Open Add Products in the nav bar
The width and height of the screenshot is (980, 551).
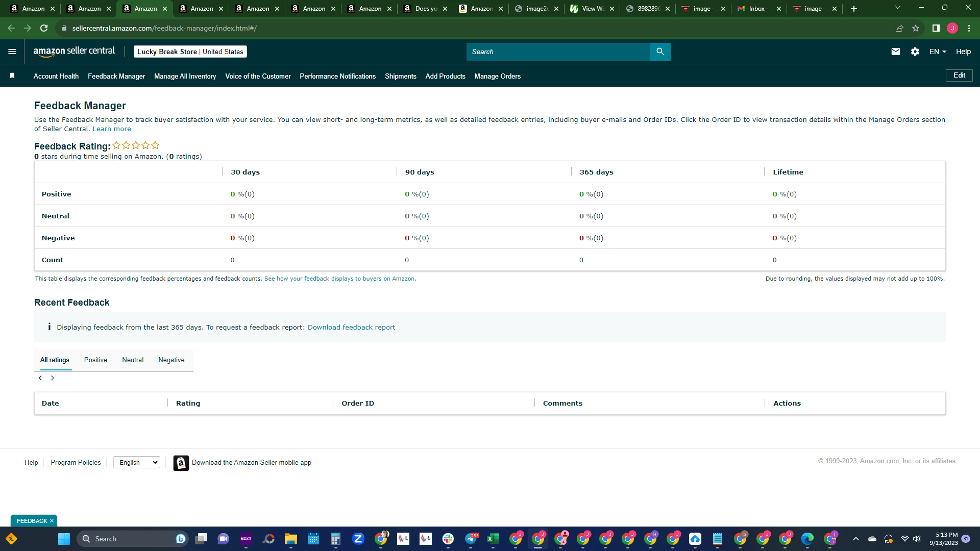click(446, 76)
